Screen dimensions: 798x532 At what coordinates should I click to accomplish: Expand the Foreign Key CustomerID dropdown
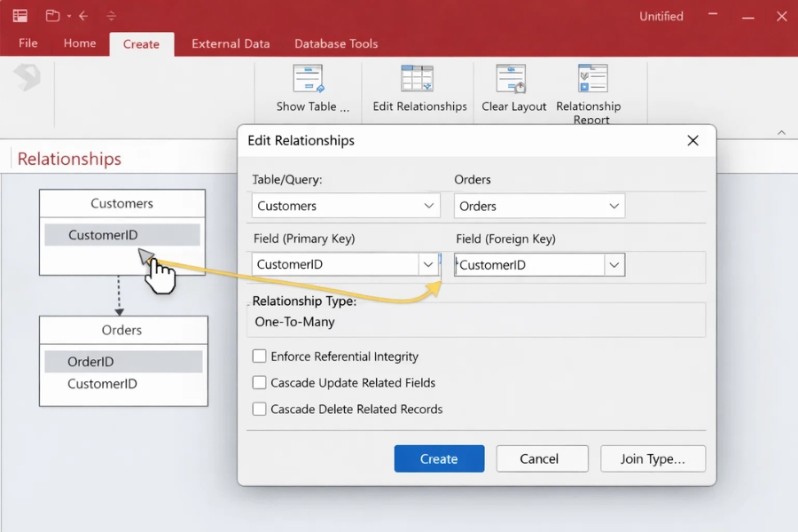(x=614, y=264)
